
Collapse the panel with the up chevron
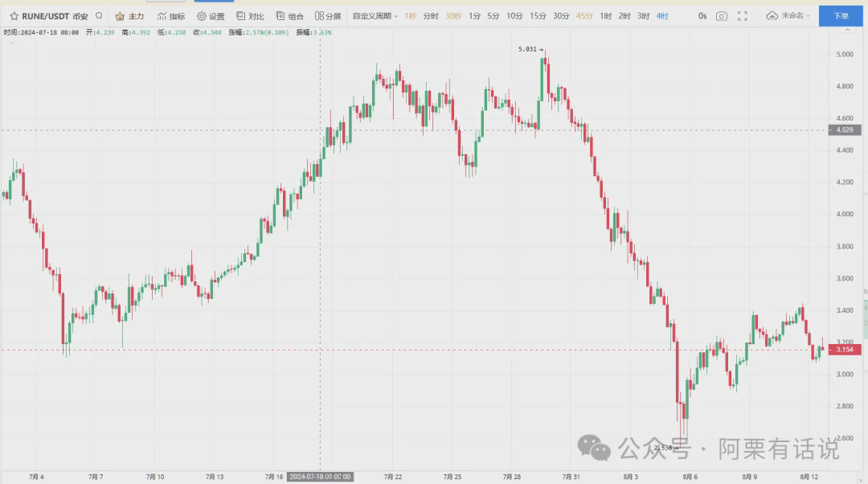click(x=848, y=30)
